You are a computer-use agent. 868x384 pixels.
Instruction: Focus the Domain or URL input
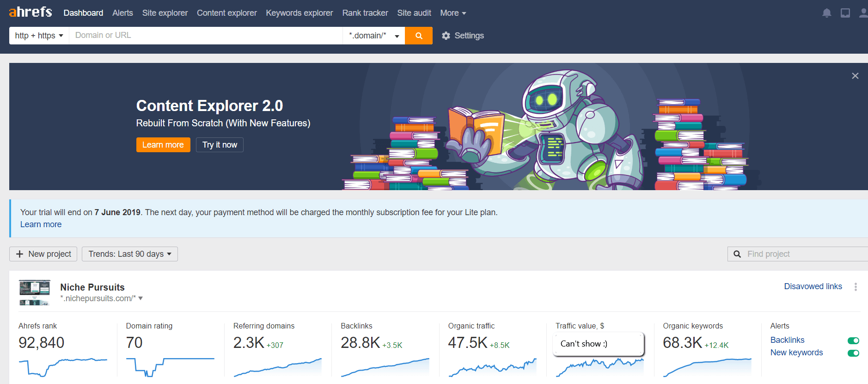pyautogui.click(x=206, y=36)
